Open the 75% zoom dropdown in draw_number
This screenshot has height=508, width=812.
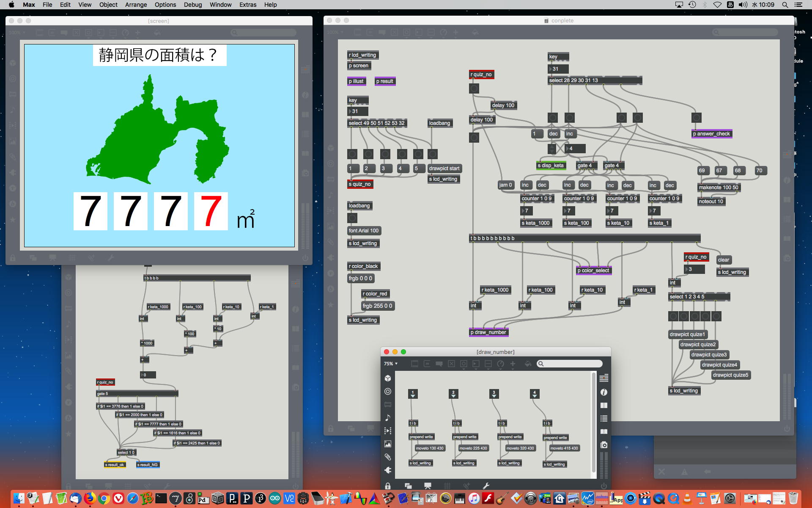[x=390, y=364]
